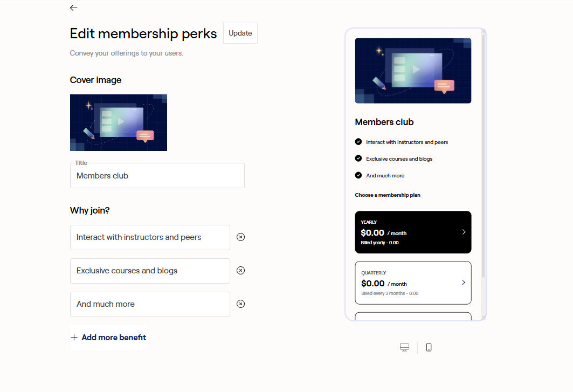The width and height of the screenshot is (573, 392).
Task: Remove the 'And much more' benefit
Action: pyautogui.click(x=241, y=304)
